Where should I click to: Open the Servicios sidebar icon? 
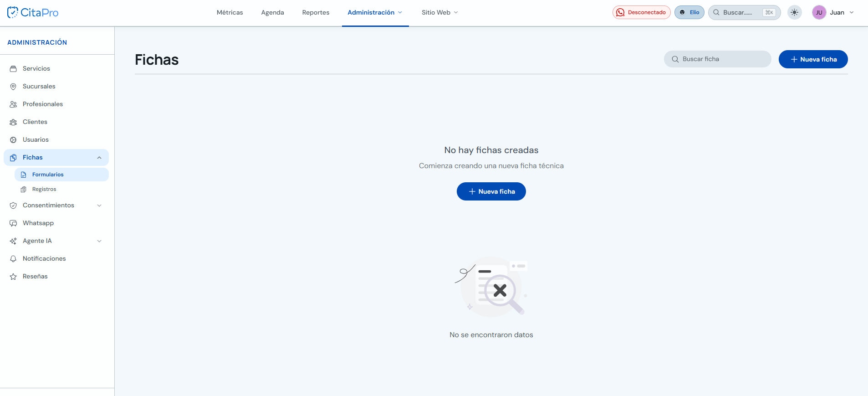tap(13, 69)
